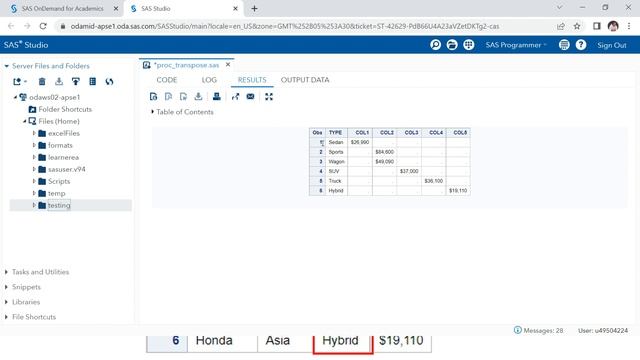
Task: Maximize results view icon
Action: click(x=269, y=97)
